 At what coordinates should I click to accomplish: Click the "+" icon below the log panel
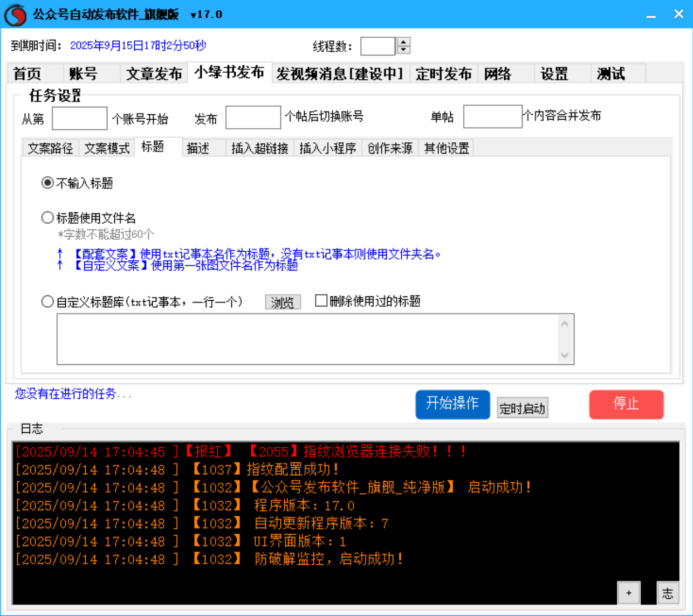point(628,592)
